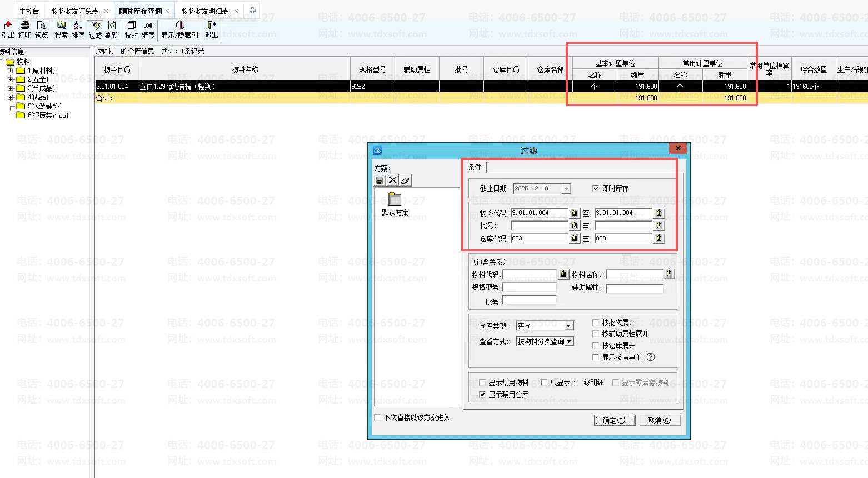Click the 显示/隐藏列 columns icon
This screenshot has width=868, height=478.
pyautogui.click(x=180, y=26)
